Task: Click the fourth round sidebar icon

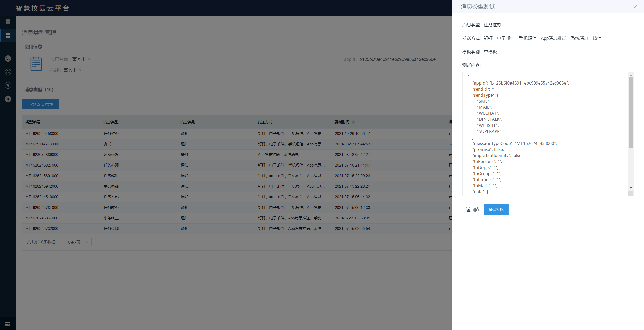Action: (8, 99)
